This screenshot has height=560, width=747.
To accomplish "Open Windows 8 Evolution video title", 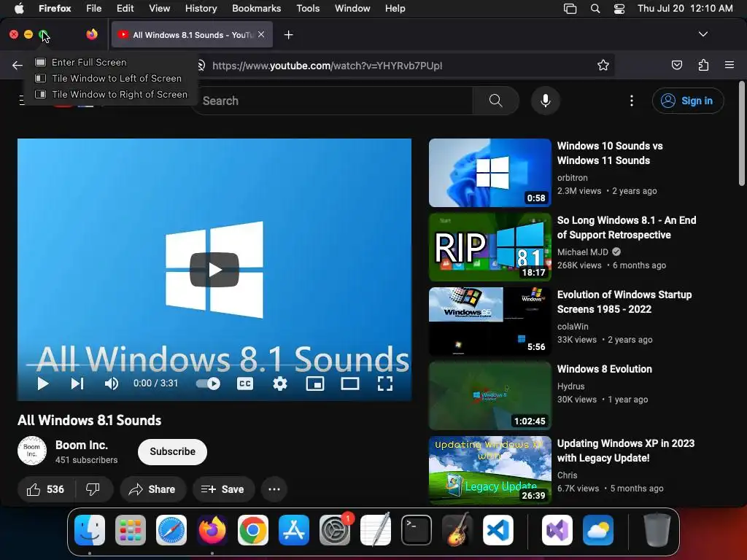I will [x=605, y=369].
